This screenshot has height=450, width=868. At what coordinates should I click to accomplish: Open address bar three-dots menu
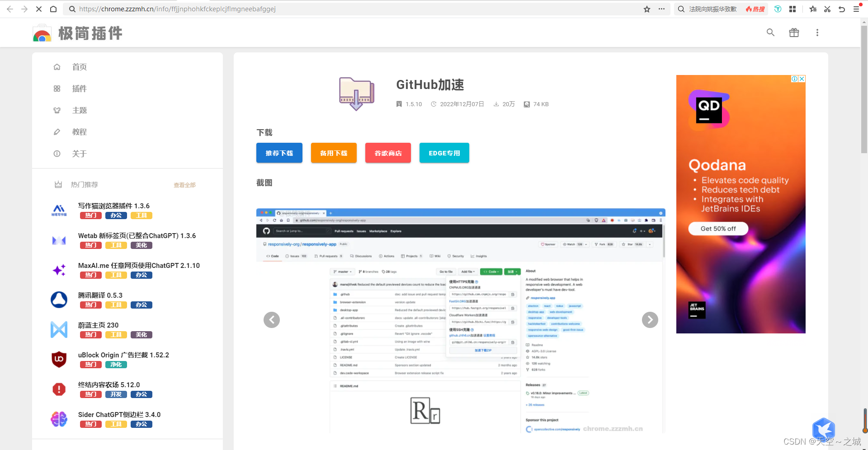pos(661,9)
